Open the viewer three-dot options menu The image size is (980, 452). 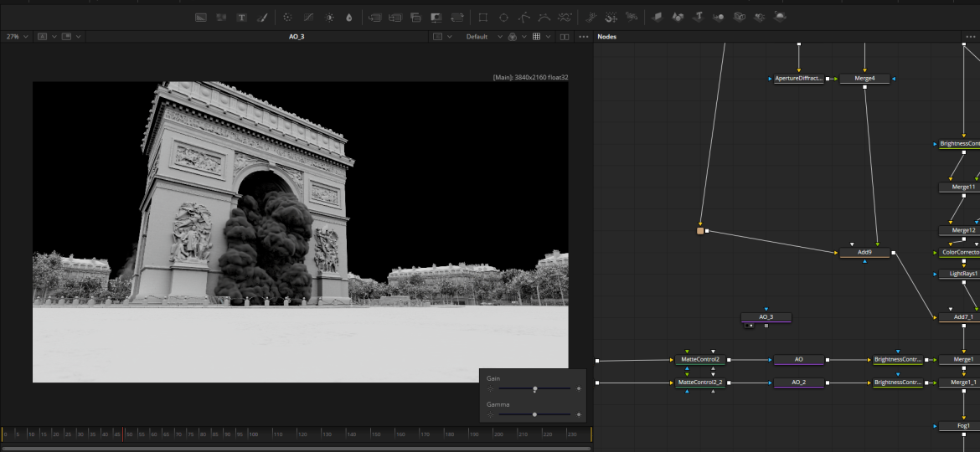coord(584,37)
